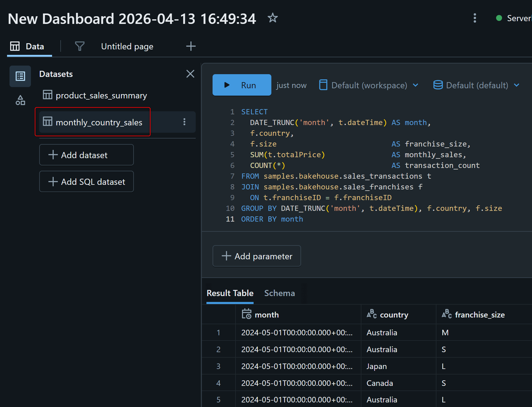This screenshot has width=532, height=407.
Task: Select the Datasets list sidebar icon
Action: tap(20, 76)
